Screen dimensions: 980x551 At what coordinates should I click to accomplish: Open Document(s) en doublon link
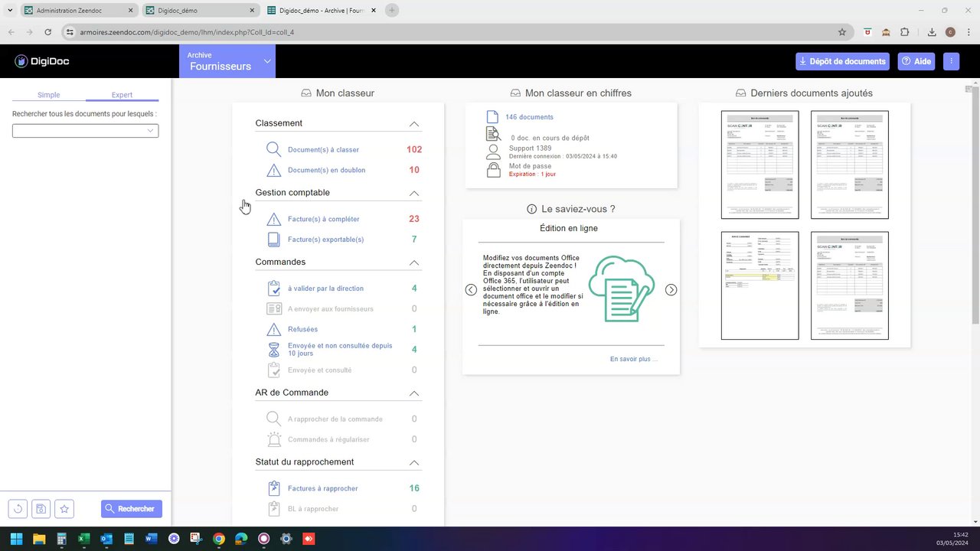click(x=326, y=170)
